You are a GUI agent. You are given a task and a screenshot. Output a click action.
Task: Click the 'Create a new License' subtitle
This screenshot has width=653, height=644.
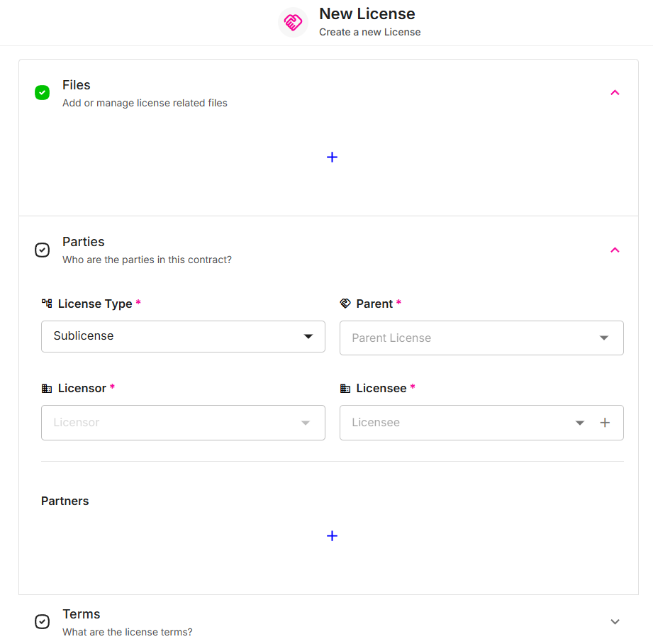coord(370,32)
